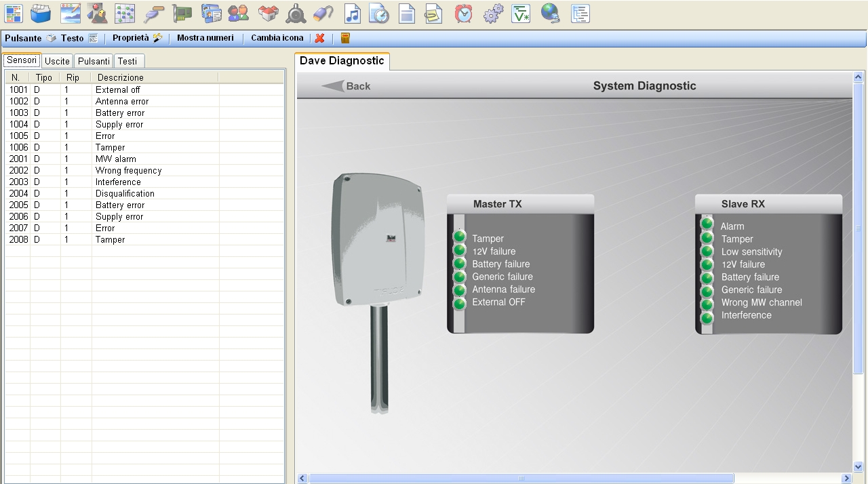Open the blue folder box icon
The height and width of the screenshot is (484, 868).
pos(41,14)
